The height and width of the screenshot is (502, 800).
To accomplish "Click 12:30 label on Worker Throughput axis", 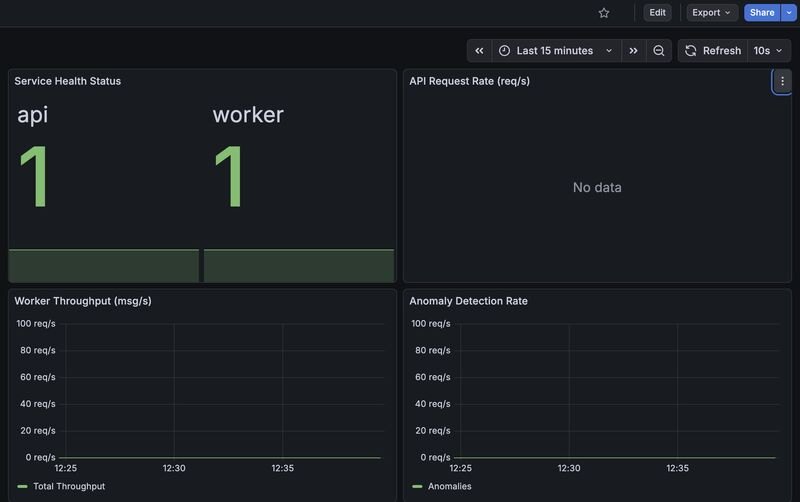I will [174, 468].
